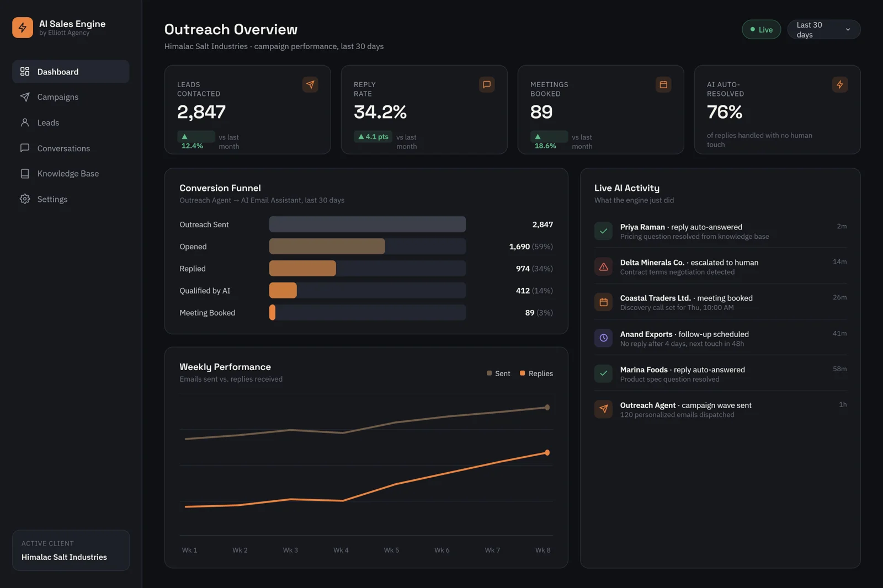
Task: Toggle the Replies series in chart legend
Action: tap(536, 373)
